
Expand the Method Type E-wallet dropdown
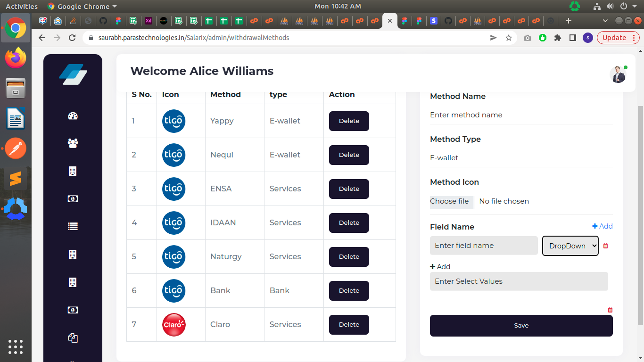tap(521, 158)
